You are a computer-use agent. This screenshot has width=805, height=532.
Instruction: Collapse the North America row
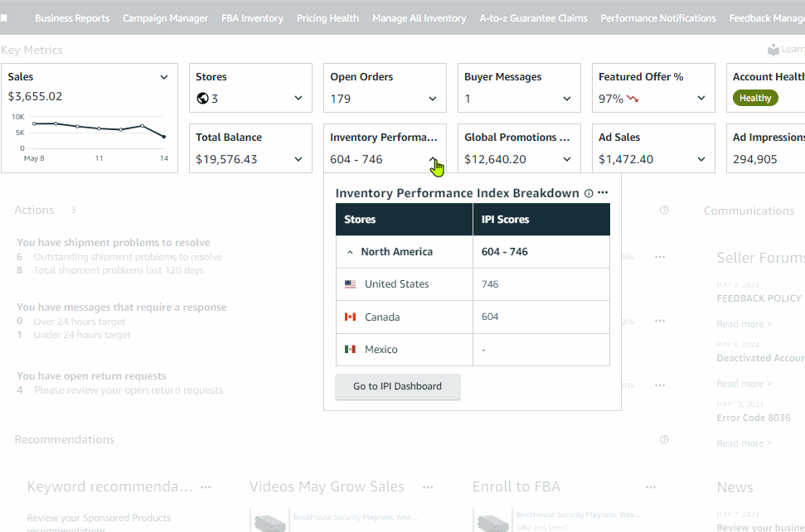pos(350,252)
